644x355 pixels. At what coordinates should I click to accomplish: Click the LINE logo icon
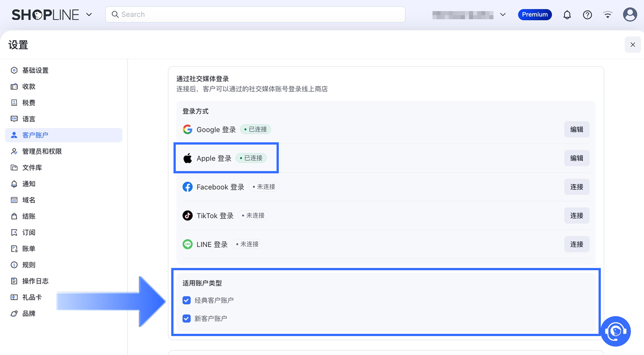tap(188, 244)
